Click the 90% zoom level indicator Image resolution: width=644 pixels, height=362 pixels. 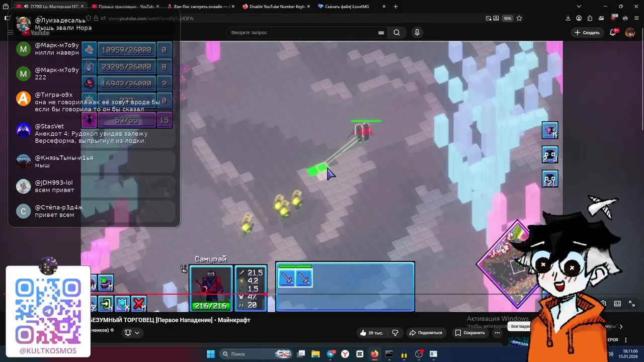click(508, 18)
